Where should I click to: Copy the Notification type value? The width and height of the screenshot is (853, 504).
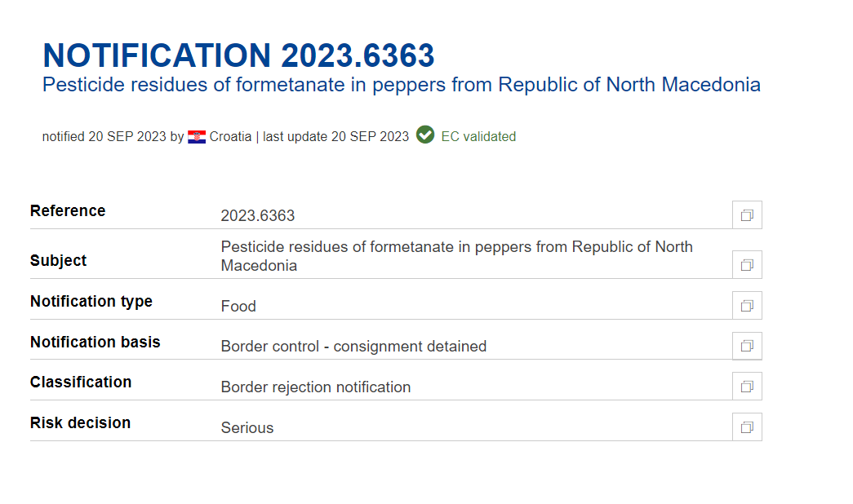pos(747,306)
